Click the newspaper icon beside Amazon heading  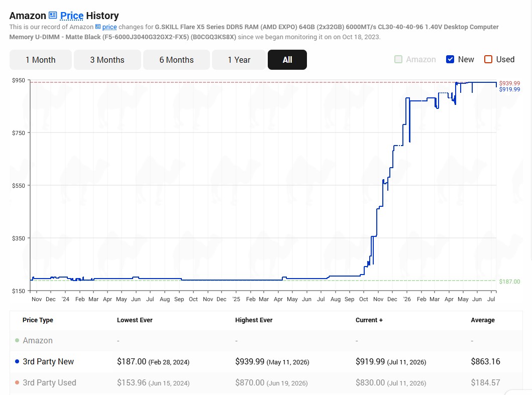[53, 15]
